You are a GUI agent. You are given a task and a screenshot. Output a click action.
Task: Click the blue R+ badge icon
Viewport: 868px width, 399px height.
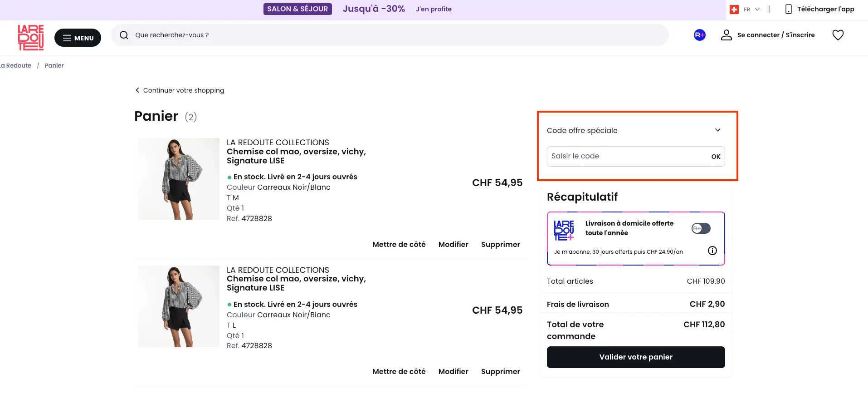tap(700, 35)
